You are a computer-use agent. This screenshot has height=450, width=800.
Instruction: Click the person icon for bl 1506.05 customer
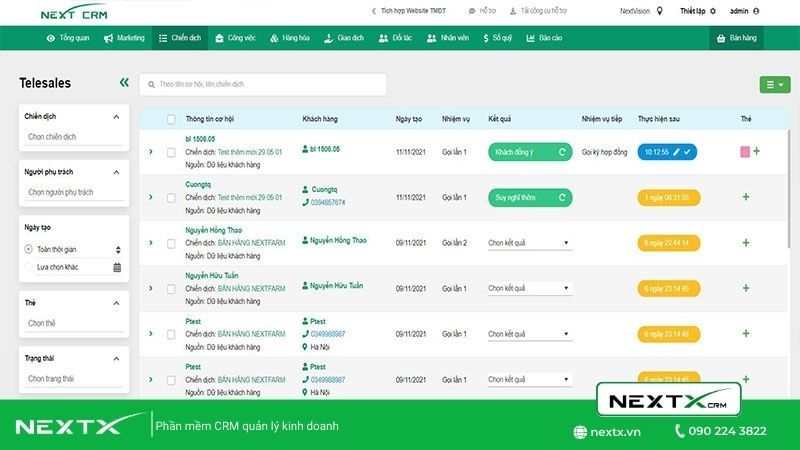(305, 149)
